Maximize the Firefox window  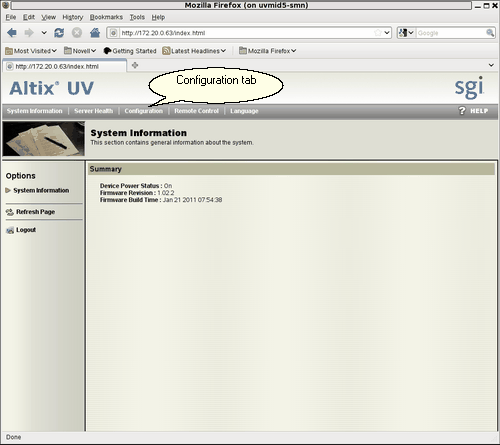tap(486, 6)
